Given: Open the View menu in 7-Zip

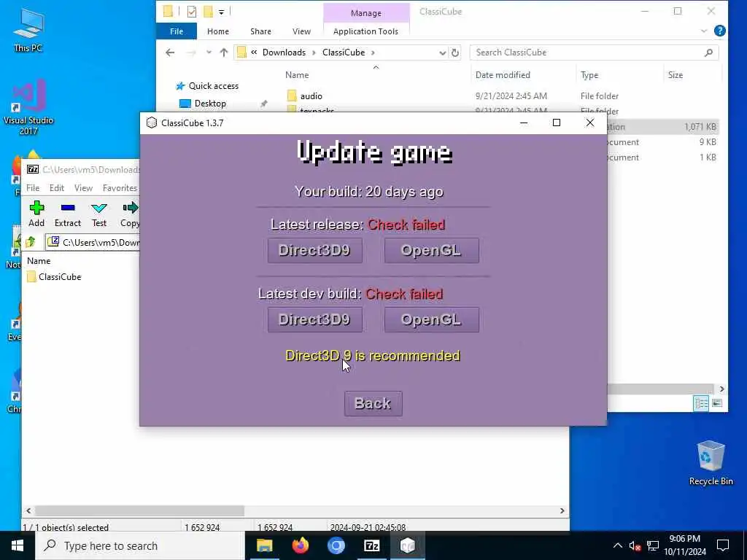Looking at the screenshot, I should [x=83, y=188].
